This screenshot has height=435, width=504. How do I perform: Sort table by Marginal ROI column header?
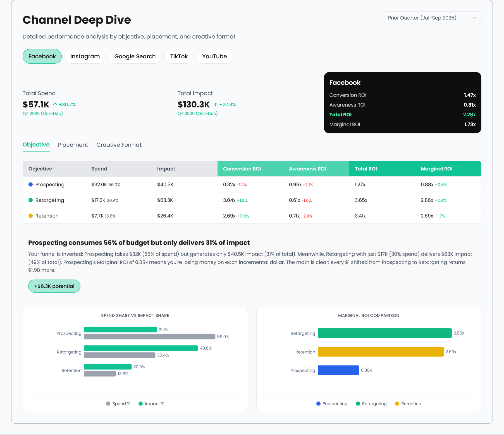[436, 169]
